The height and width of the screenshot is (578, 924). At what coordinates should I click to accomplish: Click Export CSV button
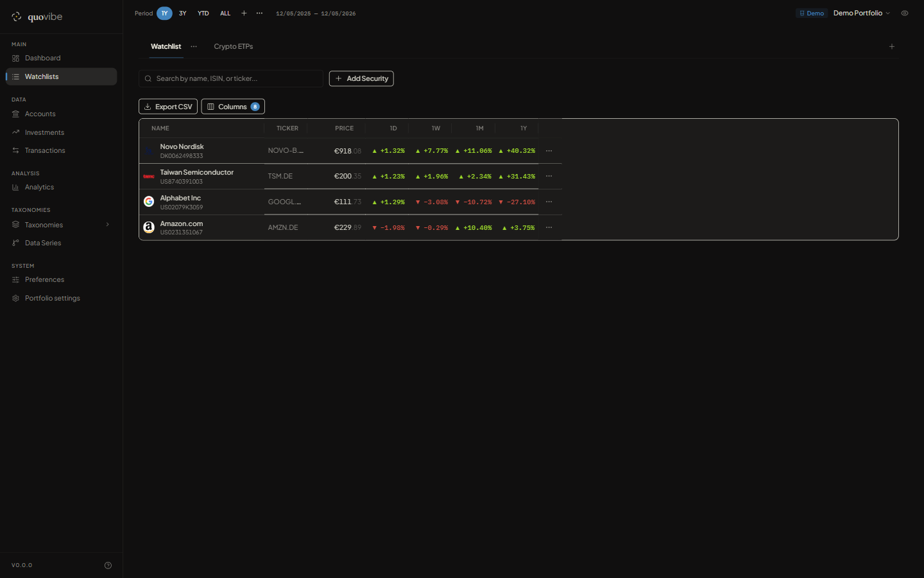pos(168,107)
